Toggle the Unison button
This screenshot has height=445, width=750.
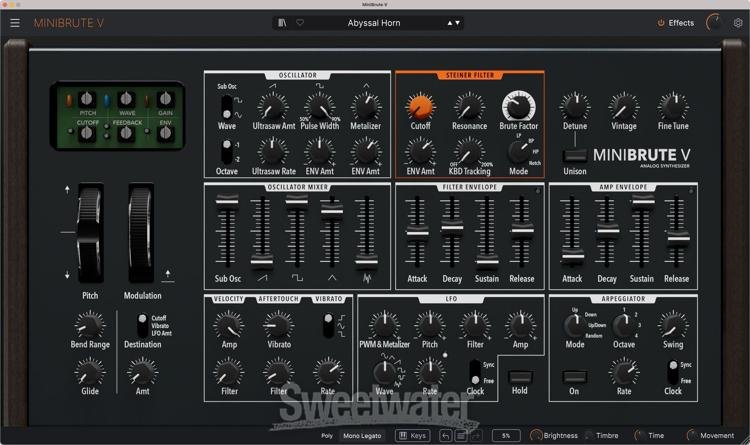pos(574,156)
